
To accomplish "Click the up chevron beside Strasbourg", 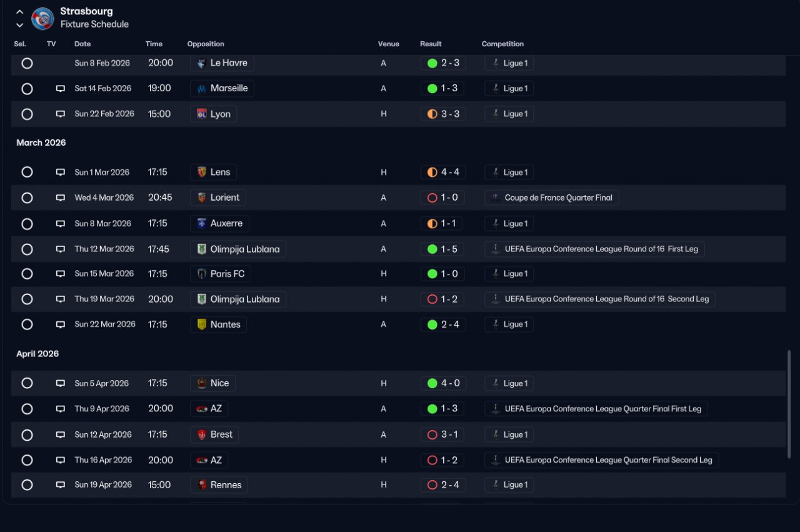I will [x=19, y=12].
